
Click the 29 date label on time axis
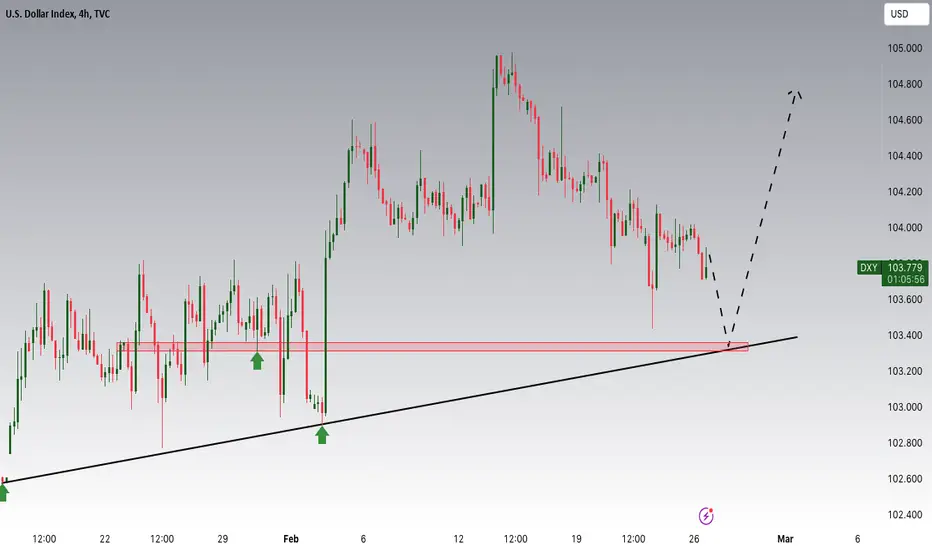(222, 539)
